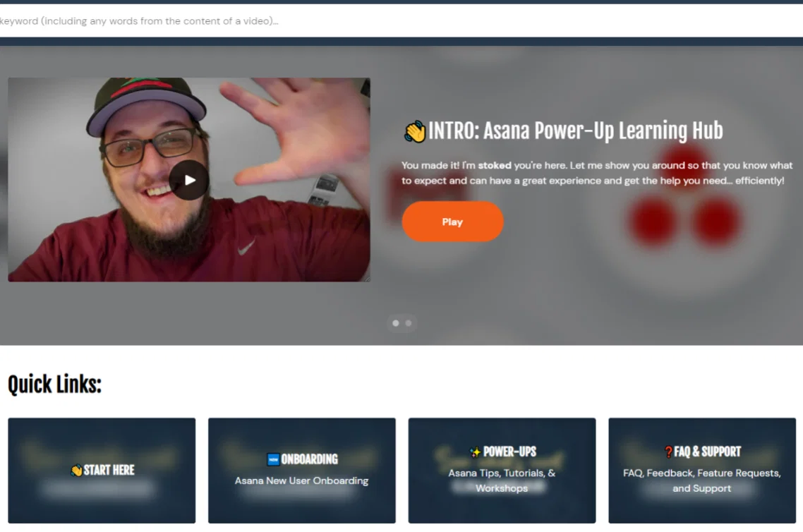Click the sparkles icon on POWER-UPS

475,452
